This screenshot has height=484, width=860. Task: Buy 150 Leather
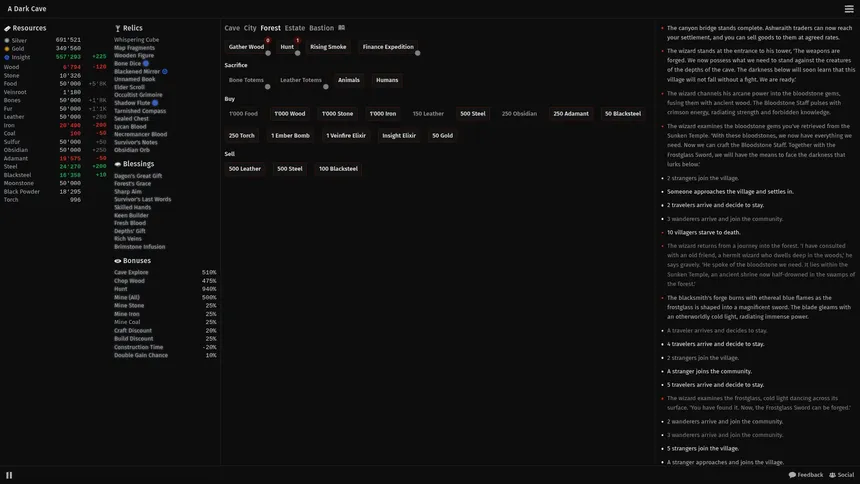tap(428, 114)
